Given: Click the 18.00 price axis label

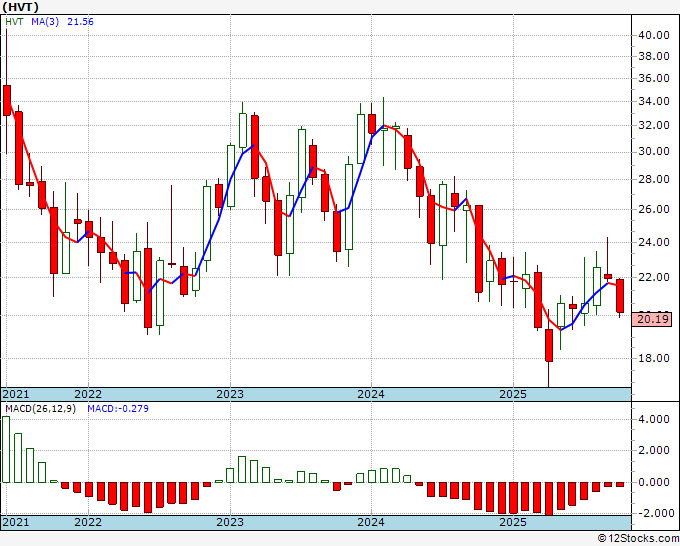Looking at the screenshot, I should tap(654, 358).
